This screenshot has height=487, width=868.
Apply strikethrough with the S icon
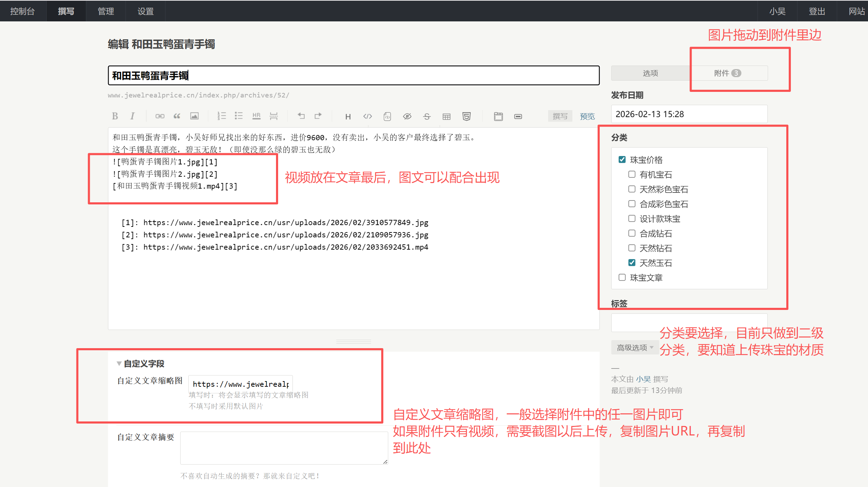click(x=426, y=116)
